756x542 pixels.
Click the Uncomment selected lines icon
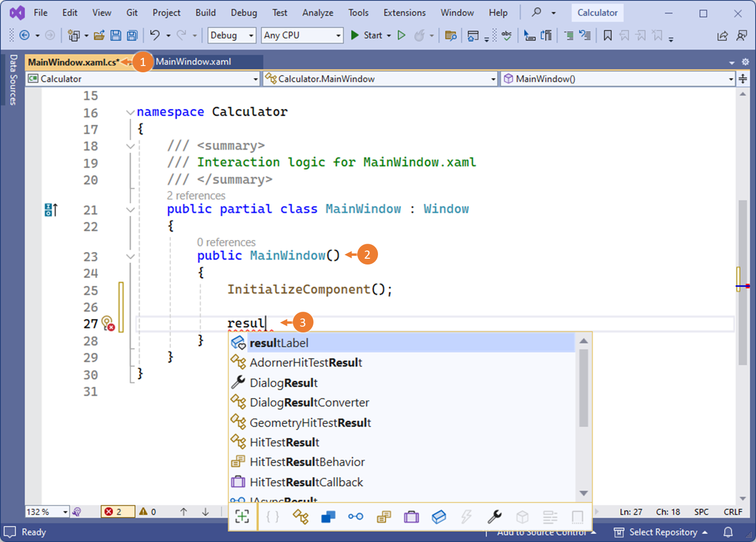[585, 35]
